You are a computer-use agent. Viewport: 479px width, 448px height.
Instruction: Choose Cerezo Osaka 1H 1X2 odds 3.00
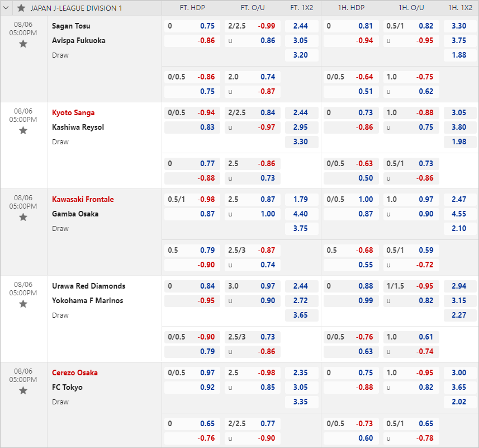pyautogui.click(x=460, y=373)
